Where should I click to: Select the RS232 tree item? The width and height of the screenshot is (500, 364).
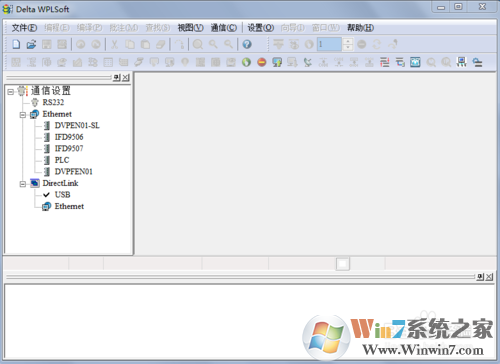(53, 102)
